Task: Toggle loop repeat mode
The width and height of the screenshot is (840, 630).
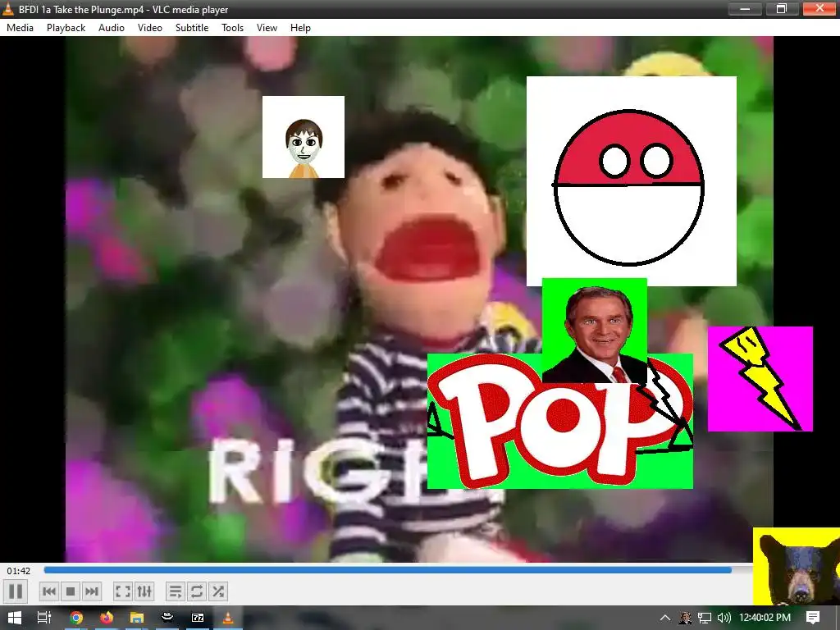Action: 197,591
